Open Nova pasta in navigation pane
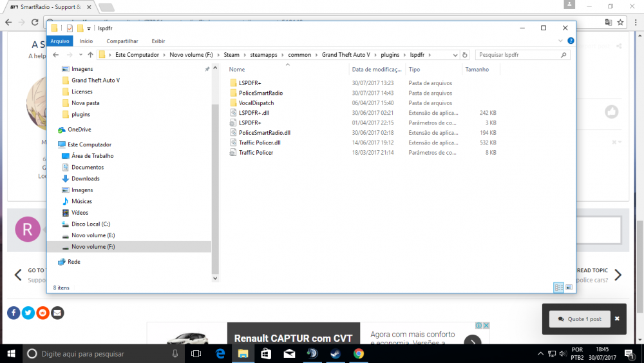The width and height of the screenshot is (644, 363). [86, 103]
